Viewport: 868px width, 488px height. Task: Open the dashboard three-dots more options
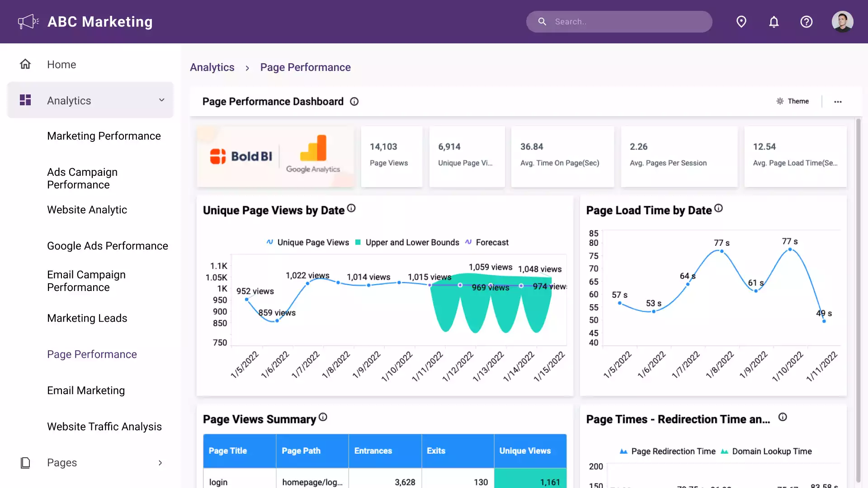(838, 102)
